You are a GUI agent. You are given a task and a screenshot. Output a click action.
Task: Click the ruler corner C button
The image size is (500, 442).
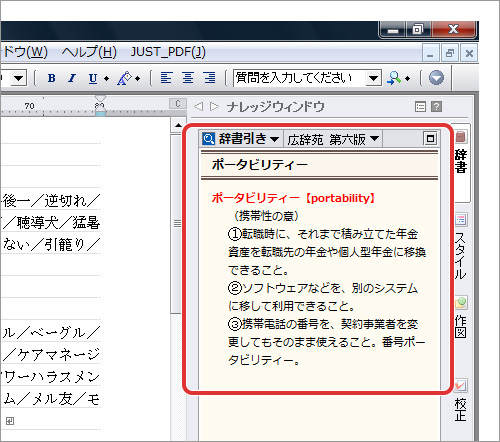click(177, 104)
